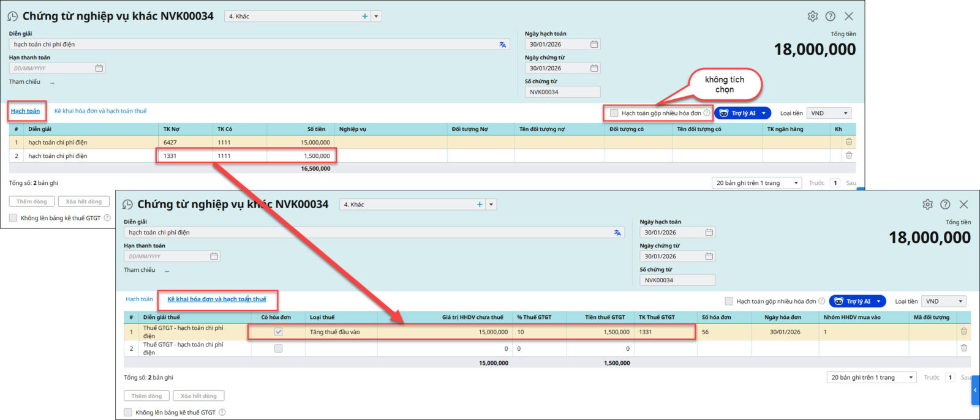Open settings gear in the front voucher window
The height and width of the screenshot is (420, 980).
coord(927,204)
